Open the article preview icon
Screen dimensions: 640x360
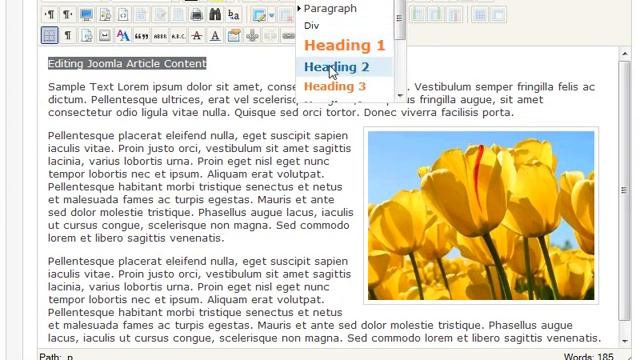coord(105,15)
